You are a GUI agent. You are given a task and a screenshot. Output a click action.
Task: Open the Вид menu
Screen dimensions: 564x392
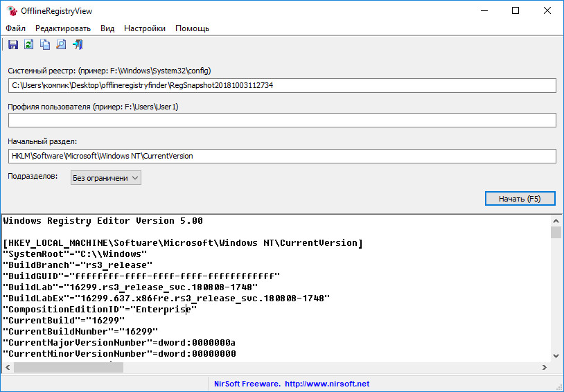click(x=107, y=28)
